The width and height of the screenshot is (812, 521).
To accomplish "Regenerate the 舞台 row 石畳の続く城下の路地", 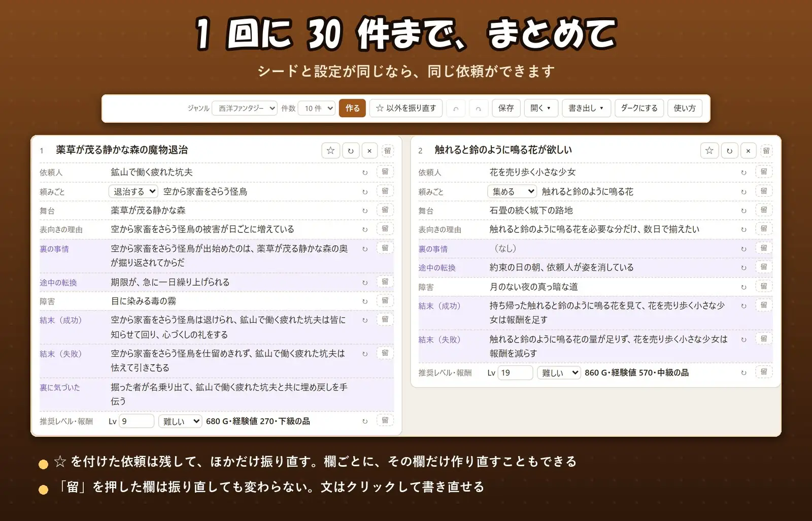I will (x=743, y=211).
